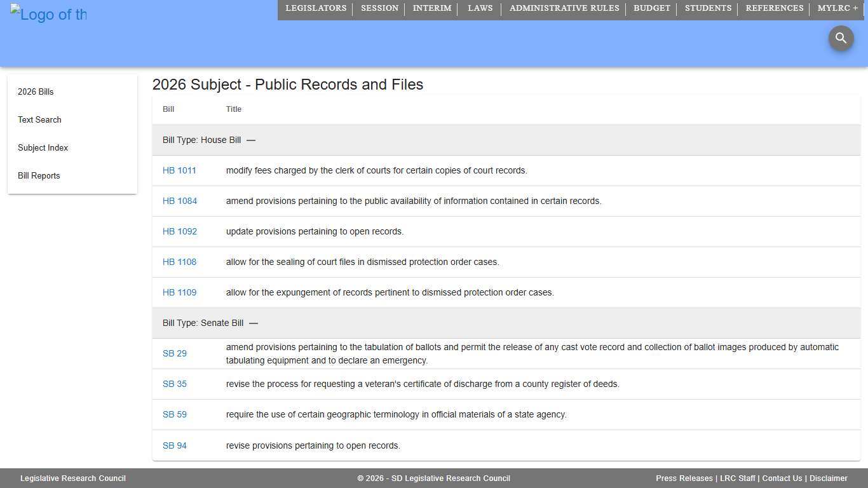Collapse the House Bill section
The image size is (868, 488).
pos(250,140)
